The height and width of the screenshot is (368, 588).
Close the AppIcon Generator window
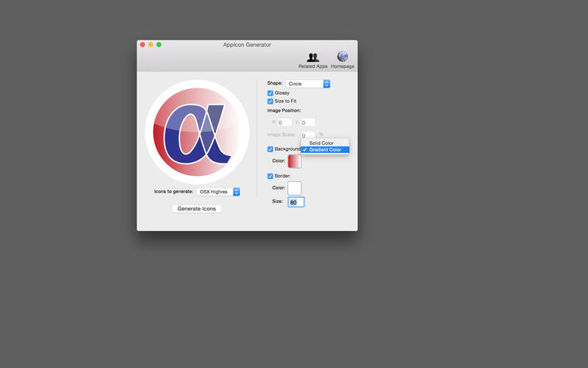click(x=143, y=45)
